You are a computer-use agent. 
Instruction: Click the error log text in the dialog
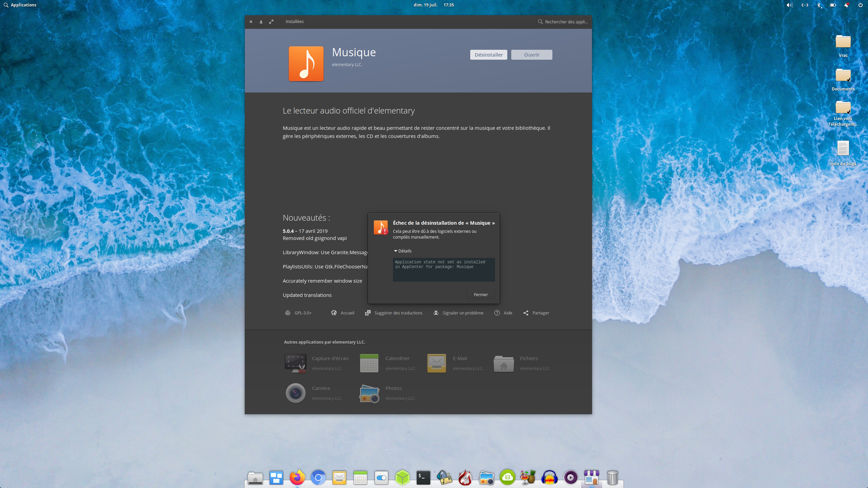pos(444,269)
